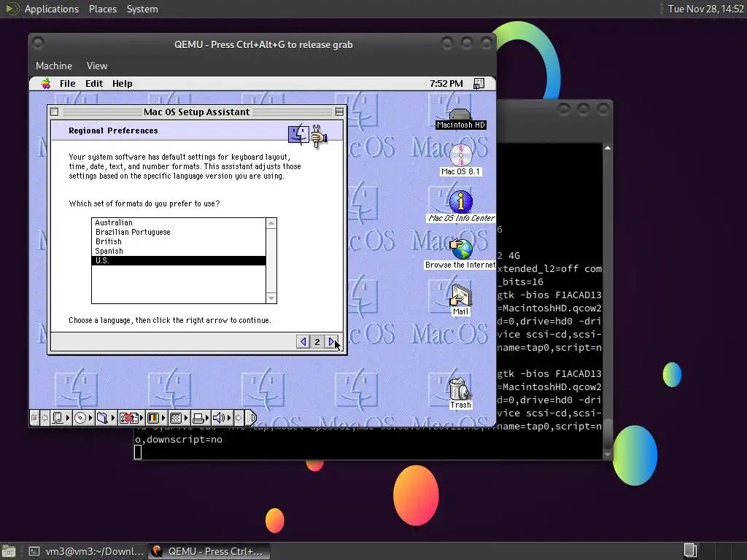This screenshot has width=747, height=560.
Task: Expand the sound volume module dropdown arrow
Action: pyautogui.click(x=229, y=418)
